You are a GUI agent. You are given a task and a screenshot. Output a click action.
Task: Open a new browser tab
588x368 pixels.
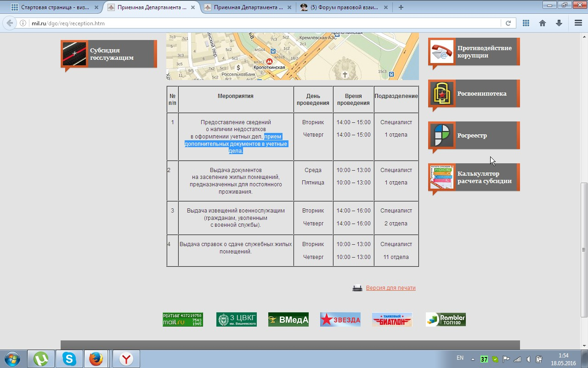pos(401,7)
